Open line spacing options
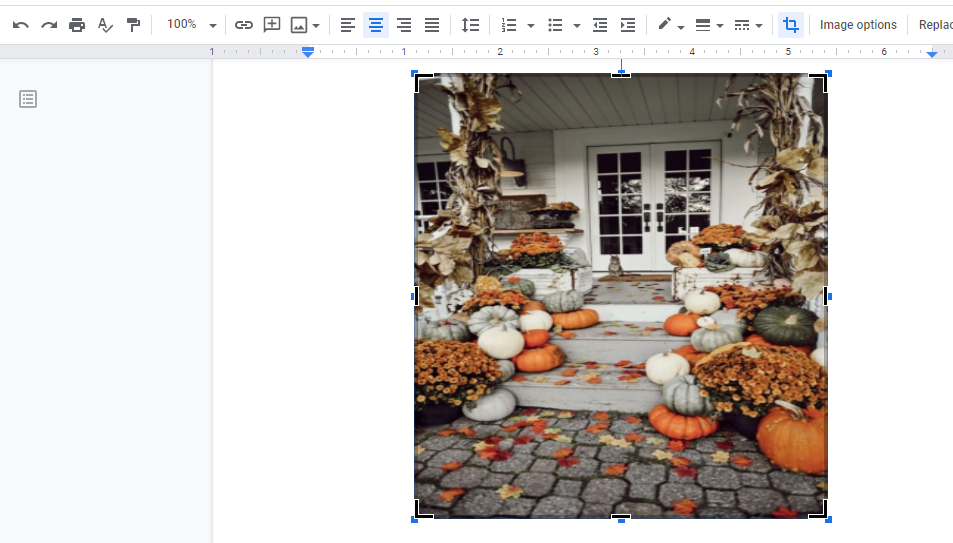This screenshot has width=953, height=543. coord(470,25)
